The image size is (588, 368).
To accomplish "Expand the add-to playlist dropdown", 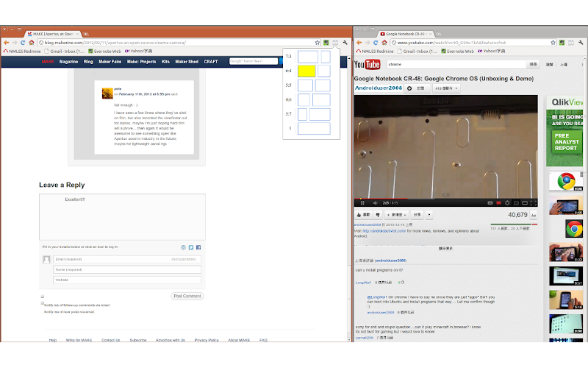I will [397, 215].
